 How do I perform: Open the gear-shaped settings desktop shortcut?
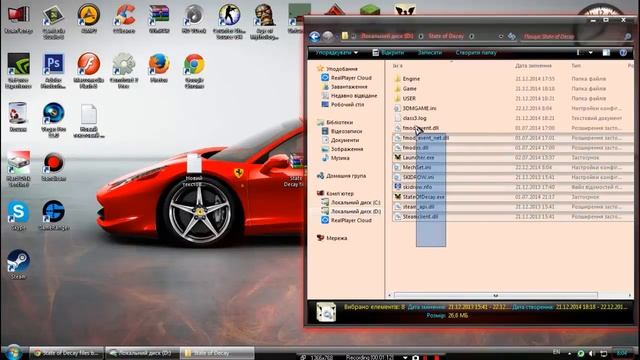124,70
